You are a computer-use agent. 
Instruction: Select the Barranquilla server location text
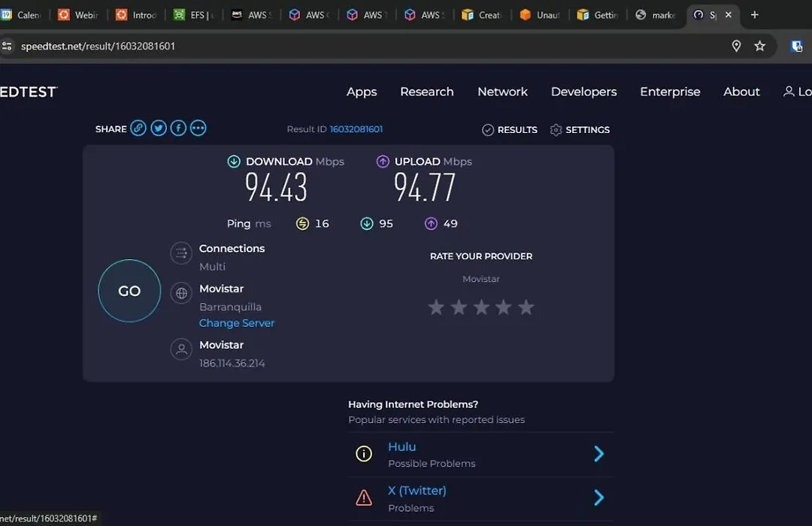pos(231,307)
